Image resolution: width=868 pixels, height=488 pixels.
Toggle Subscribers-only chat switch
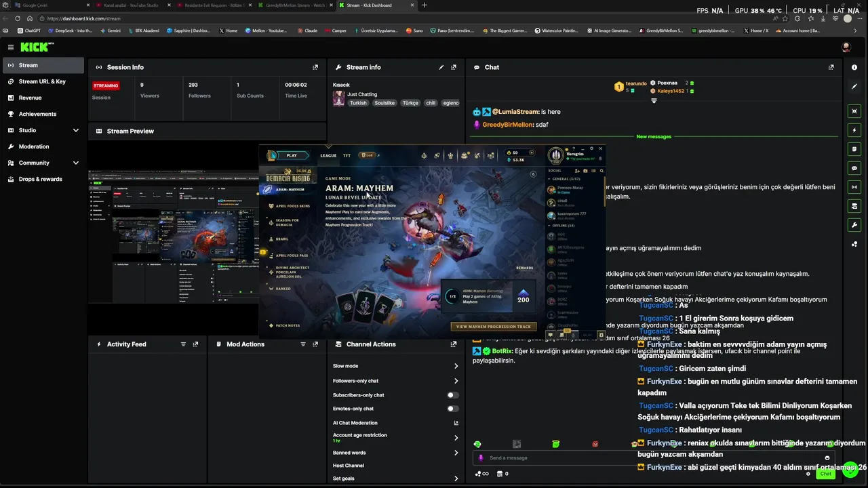pyautogui.click(x=453, y=395)
